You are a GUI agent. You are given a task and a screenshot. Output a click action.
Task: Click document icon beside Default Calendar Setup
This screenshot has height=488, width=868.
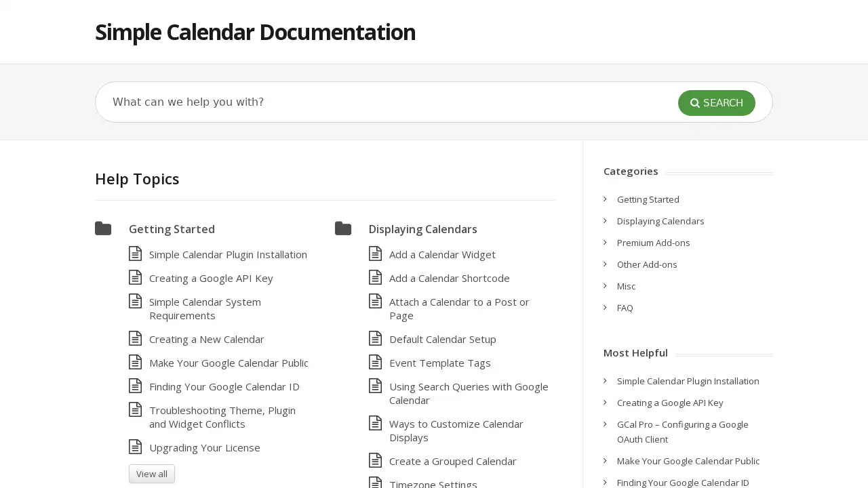coord(376,338)
